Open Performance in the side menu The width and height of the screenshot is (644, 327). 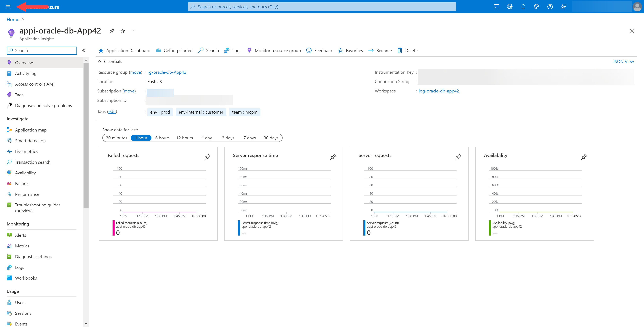41,194
